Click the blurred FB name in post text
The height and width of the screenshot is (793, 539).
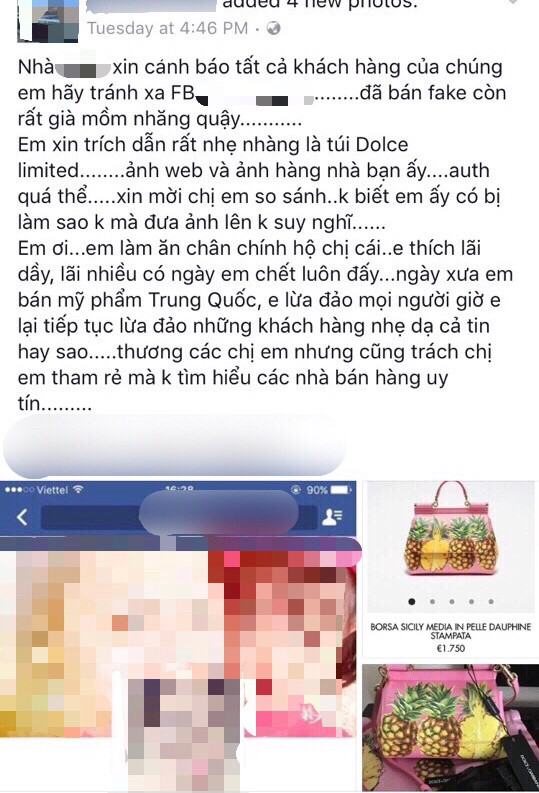254,96
